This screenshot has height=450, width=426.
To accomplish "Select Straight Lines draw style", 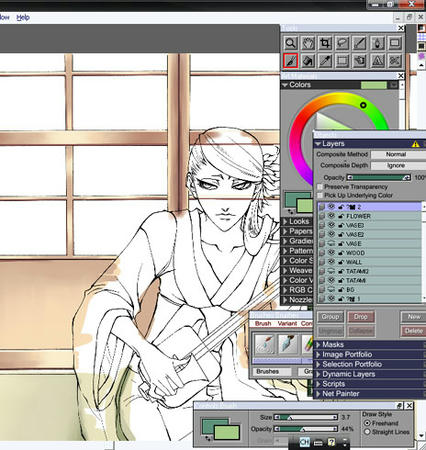I will 367,432.
